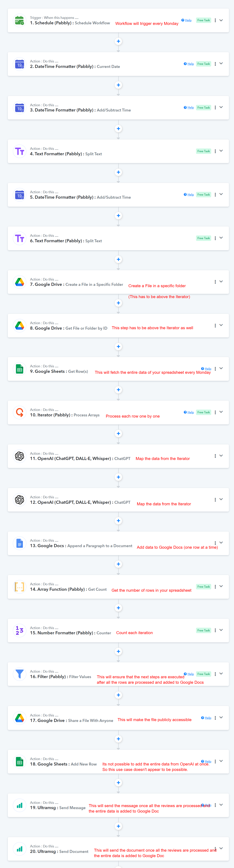
Task: Open three-dot menu for step 15 Counter
Action: pos(215,630)
